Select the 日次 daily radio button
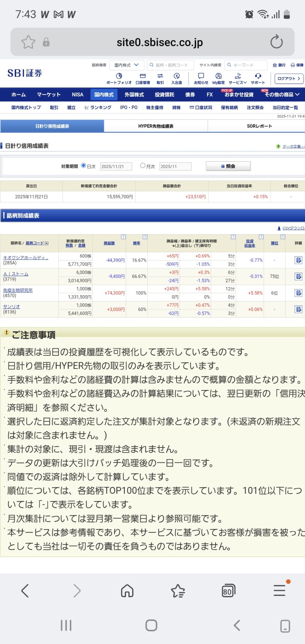Image resolution: width=305 pixels, height=644 pixels. point(84,165)
